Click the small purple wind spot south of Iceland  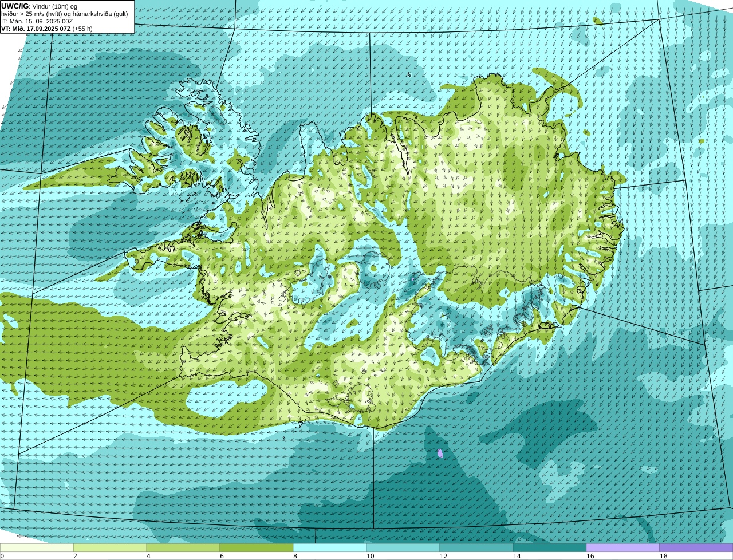[440, 453]
